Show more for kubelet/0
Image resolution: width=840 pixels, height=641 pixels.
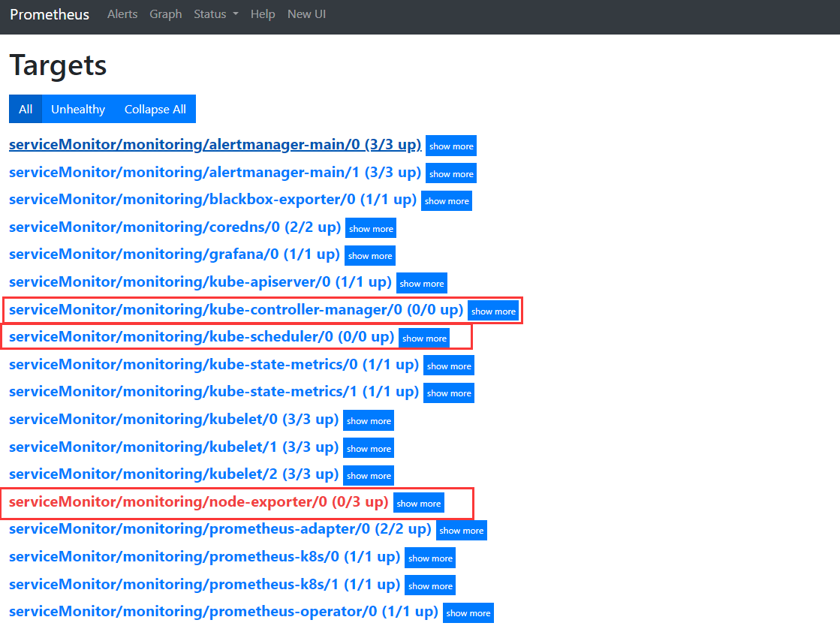point(369,420)
